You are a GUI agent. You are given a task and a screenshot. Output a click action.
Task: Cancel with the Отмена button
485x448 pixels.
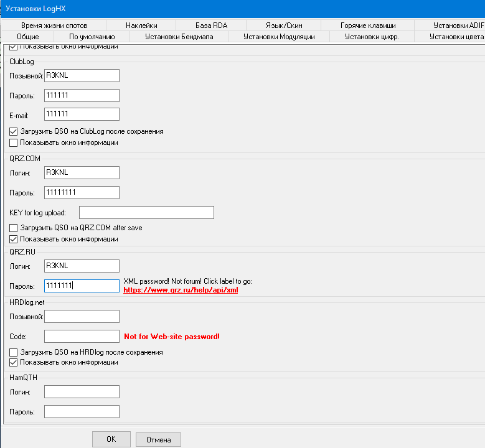[x=158, y=440]
